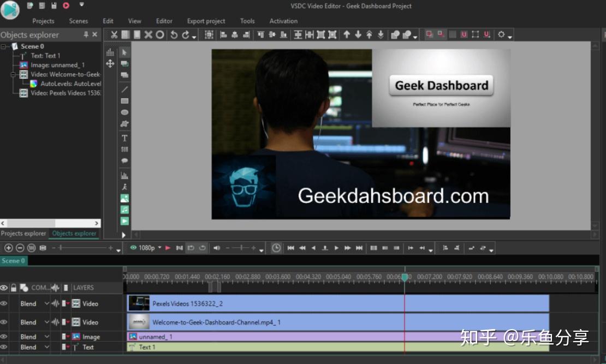Screen dimensions: 606x364
Task: Toggle the lock icon in layers header
Action: [x=14, y=288]
